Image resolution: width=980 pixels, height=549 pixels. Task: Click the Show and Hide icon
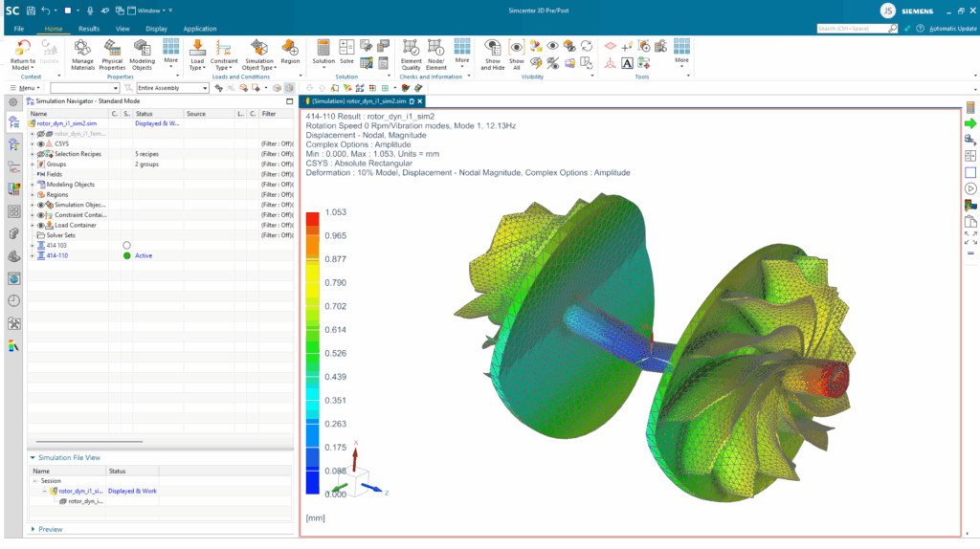(x=492, y=48)
